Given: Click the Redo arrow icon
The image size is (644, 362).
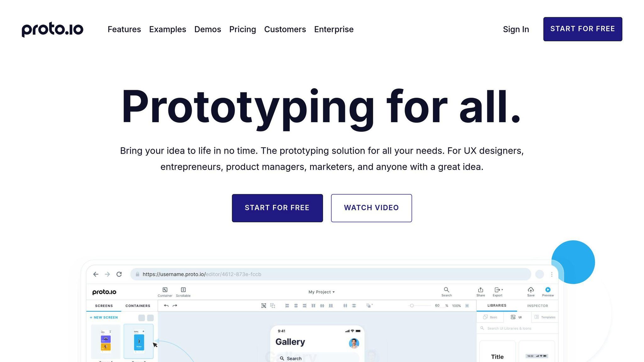Looking at the screenshot, I should pos(175,305).
